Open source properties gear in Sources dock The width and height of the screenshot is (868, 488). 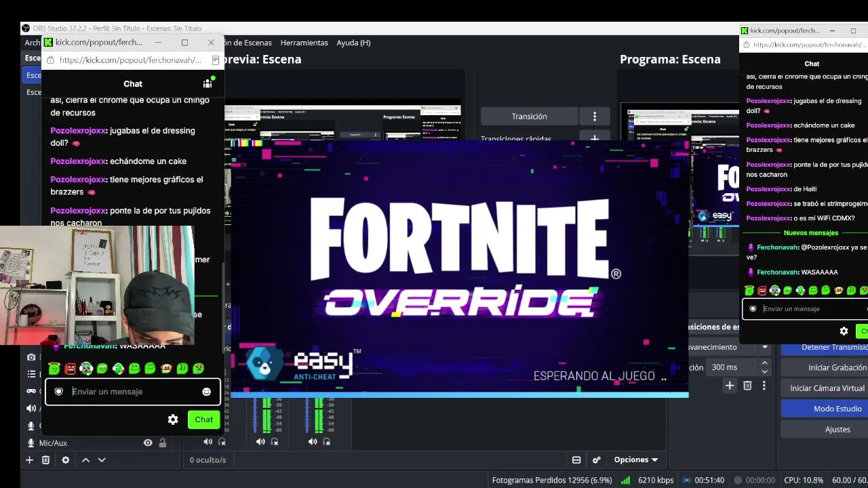click(x=65, y=460)
